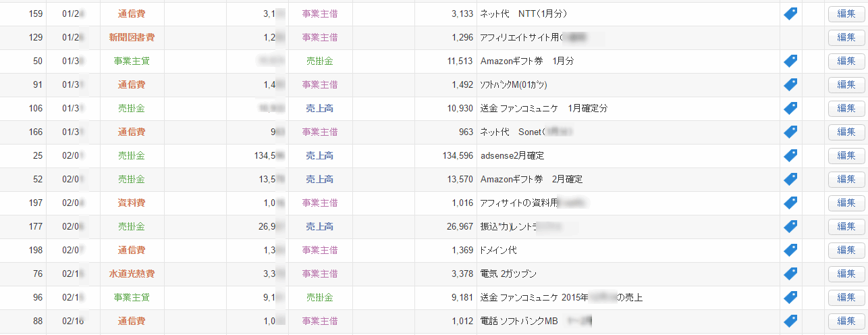868x335 pixels.
Task: Edit the 電気 2ガツブン row
Action: pos(846,274)
